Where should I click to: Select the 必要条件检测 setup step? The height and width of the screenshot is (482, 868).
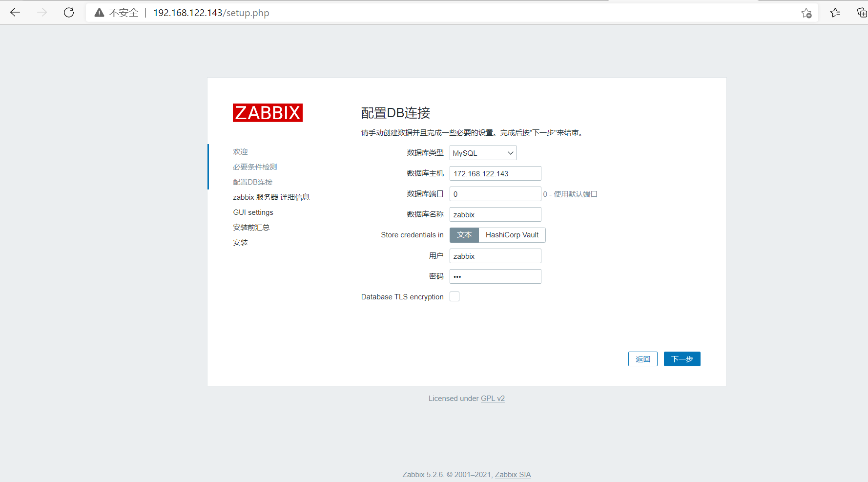click(x=255, y=167)
